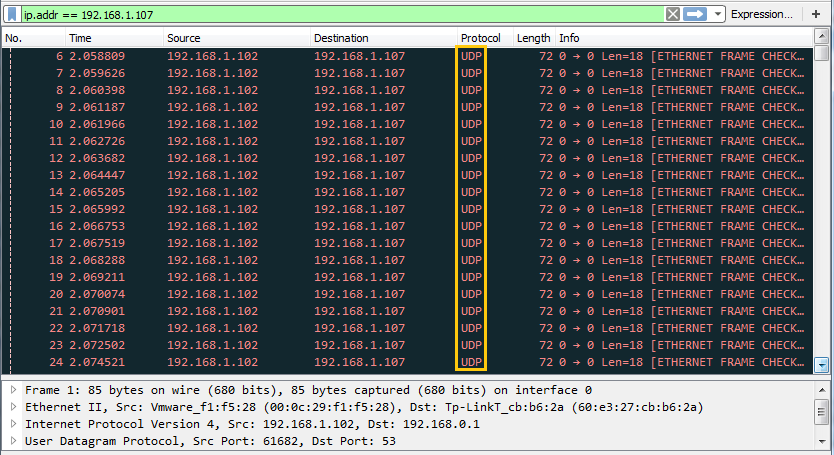Sort by the Info column header
The width and height of the screenshot is (834, 455).
click(x=685, y=38)
